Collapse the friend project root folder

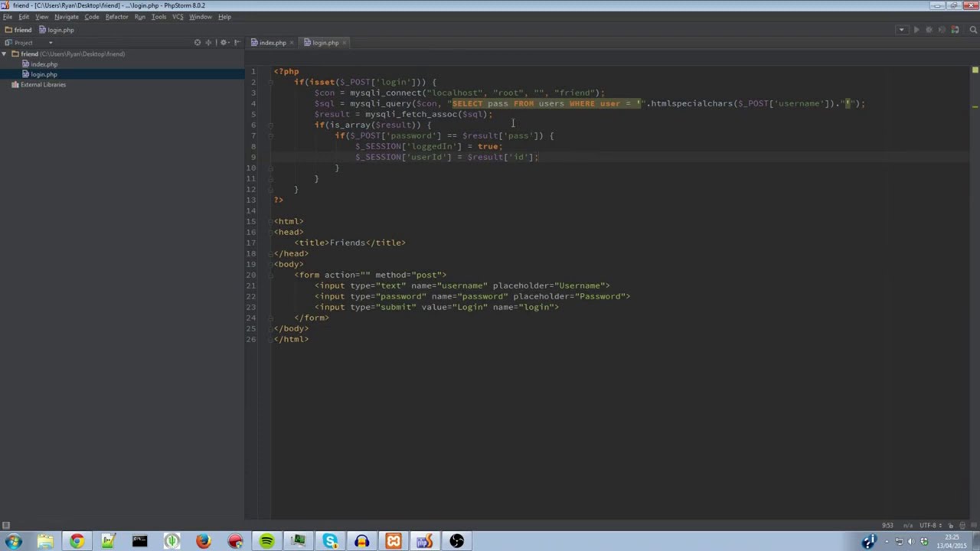(x=5, y=54)
